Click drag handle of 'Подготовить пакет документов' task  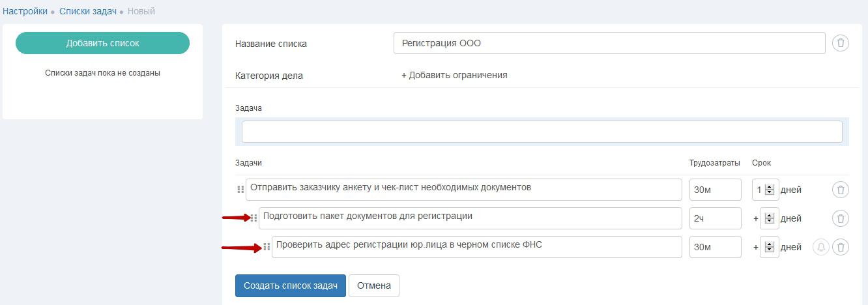[254, 218]
